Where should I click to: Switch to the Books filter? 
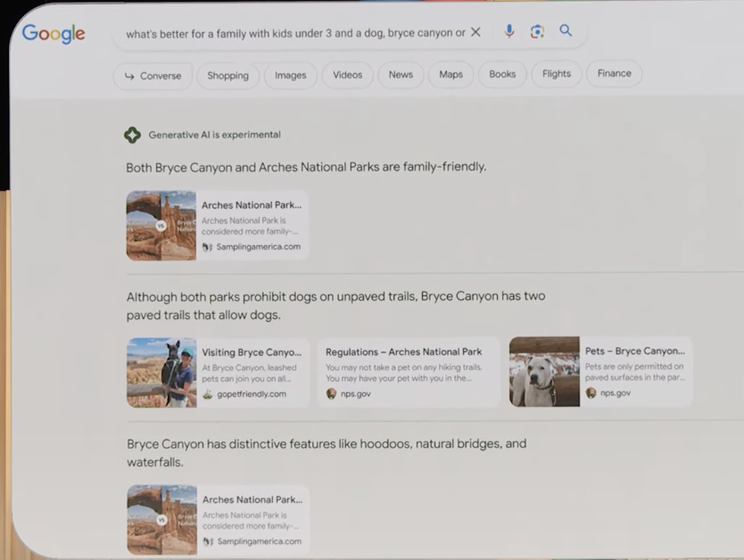(x=502, y=74)
